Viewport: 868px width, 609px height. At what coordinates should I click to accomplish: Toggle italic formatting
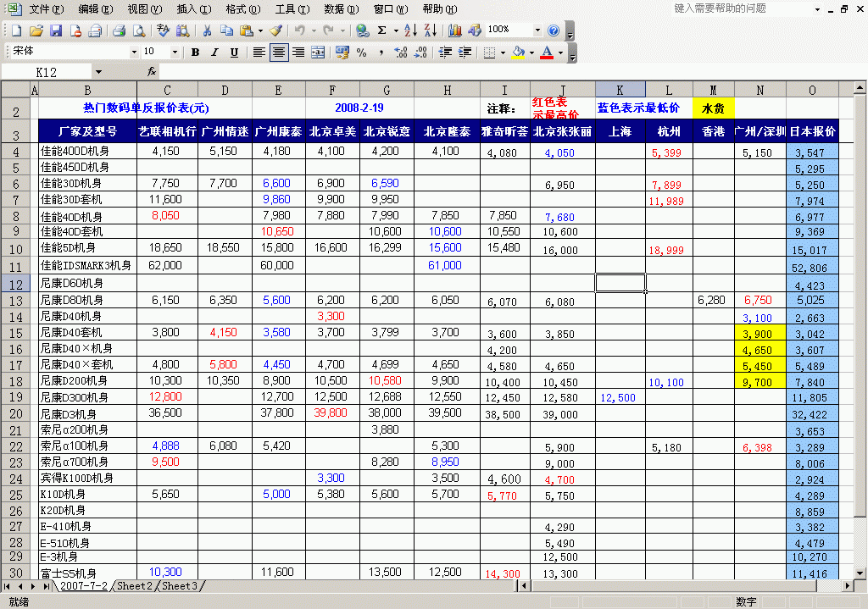tap(214, 53)
